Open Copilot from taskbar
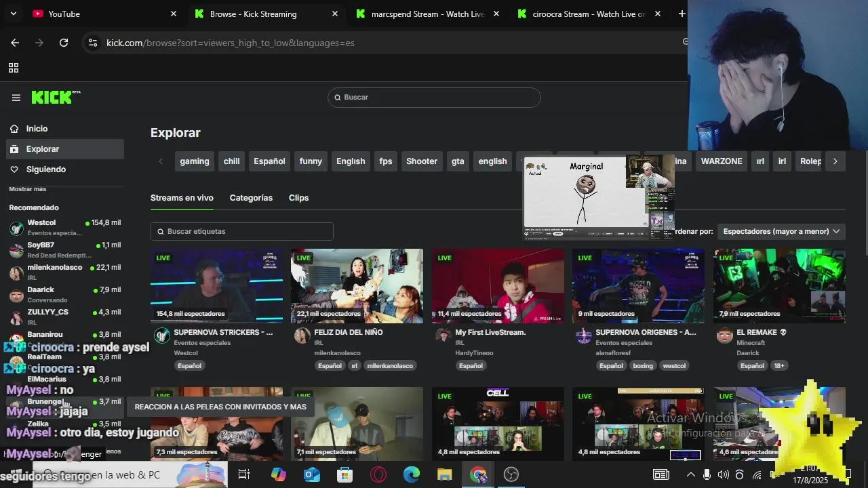The width and height of the screenshot is (868, 488). coord(279,475)
